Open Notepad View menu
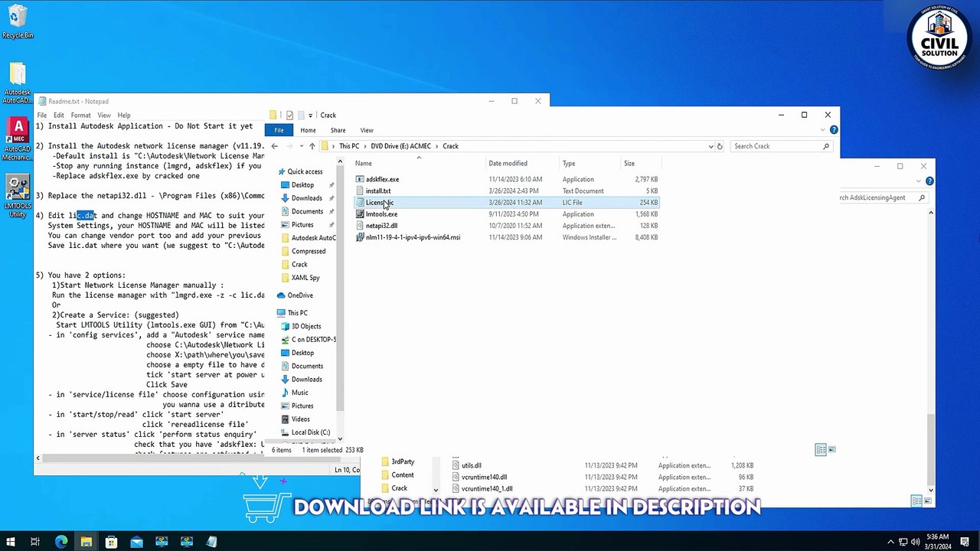 (104, 116)
